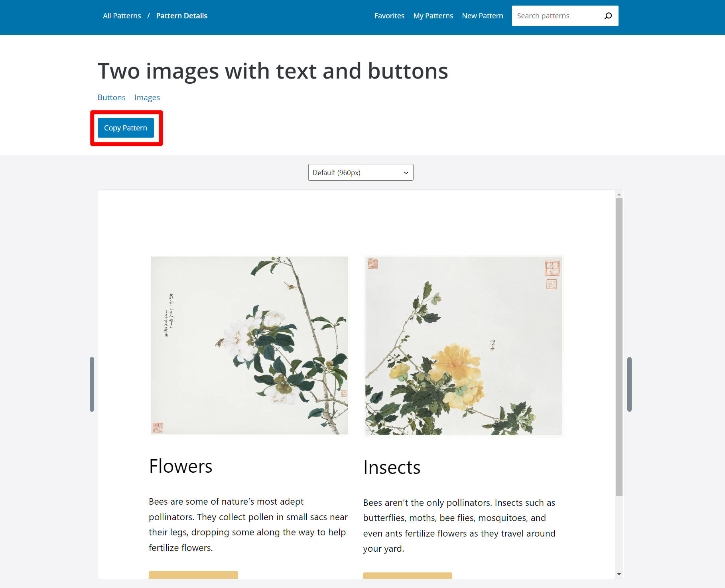Viewport: 725px width, 588px height.
Task: Navigate to All Patterns breadcrumb
Action: (122, 16)
